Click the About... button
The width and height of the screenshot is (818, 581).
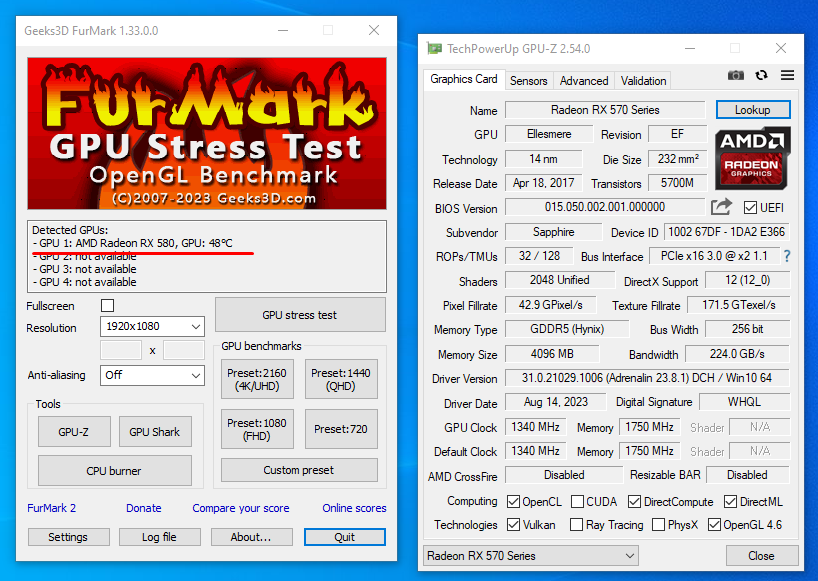[251, 537]
